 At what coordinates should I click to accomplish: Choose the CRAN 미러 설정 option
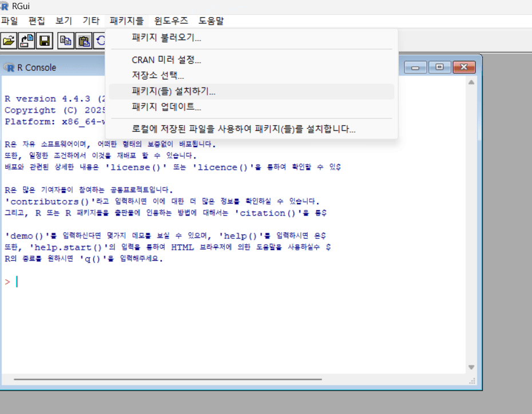pyautogui.click(x=166, y=60)
